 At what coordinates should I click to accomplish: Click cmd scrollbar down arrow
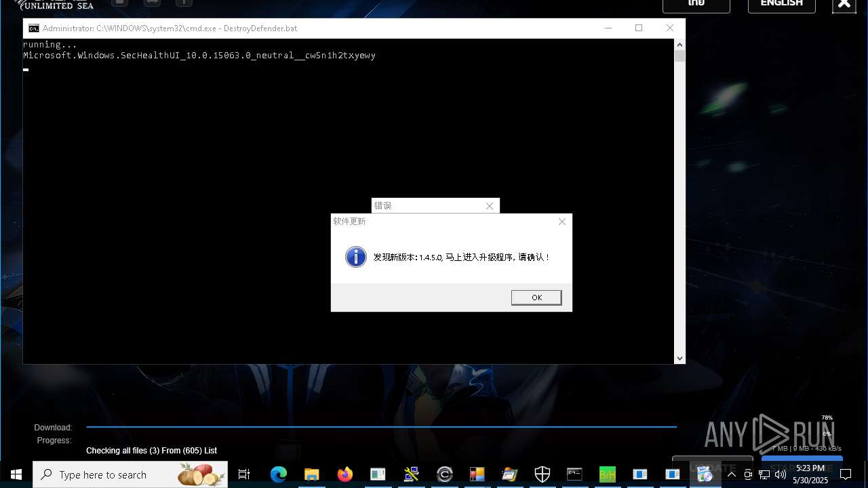(x=680, y=359)
